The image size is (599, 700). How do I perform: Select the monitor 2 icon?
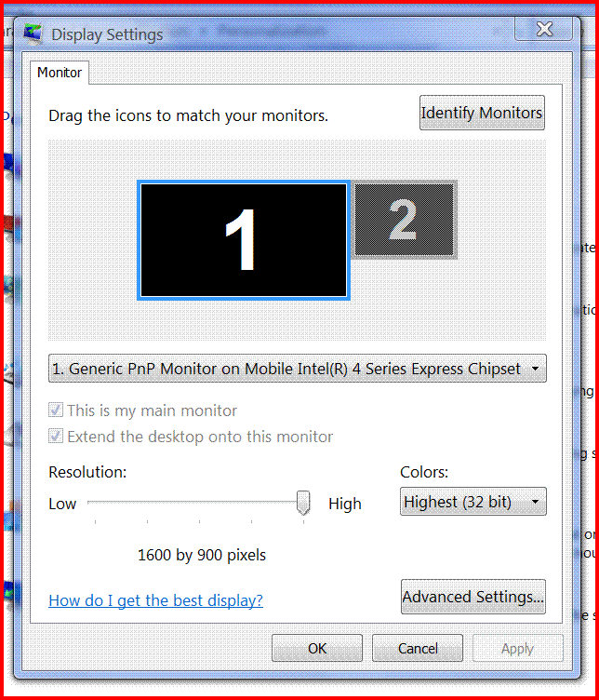pyautogui.click(x=404, y=219)
